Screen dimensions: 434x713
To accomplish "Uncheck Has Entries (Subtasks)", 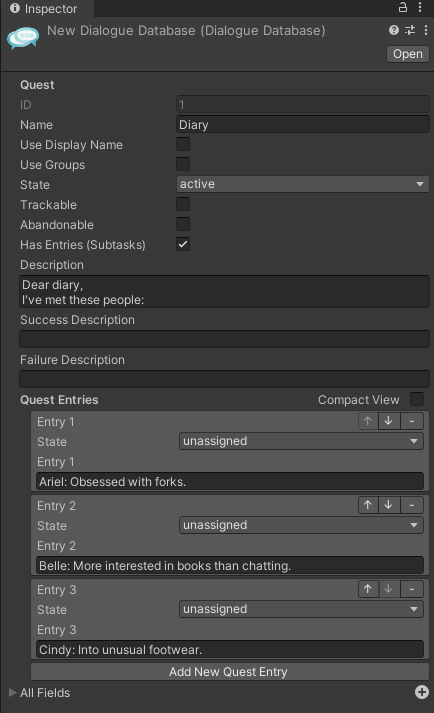I will [x=183, y=244].
